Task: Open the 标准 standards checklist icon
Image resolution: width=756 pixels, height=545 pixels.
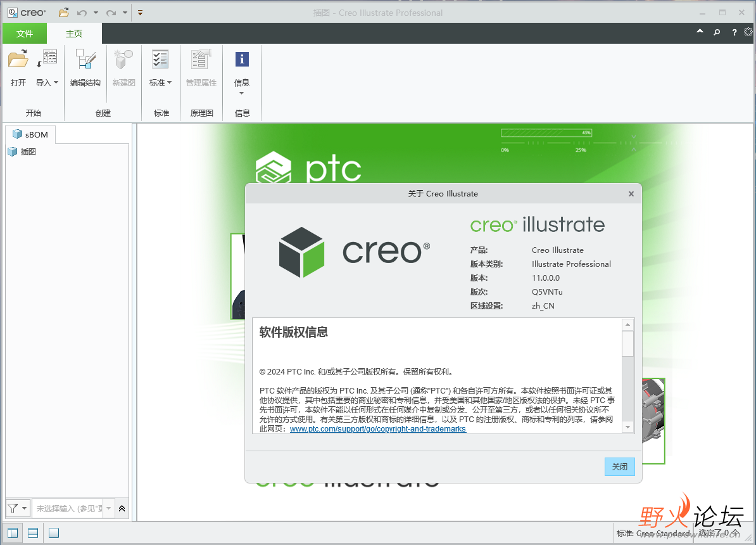Action: pyautogui.click(x=160, y=59)
